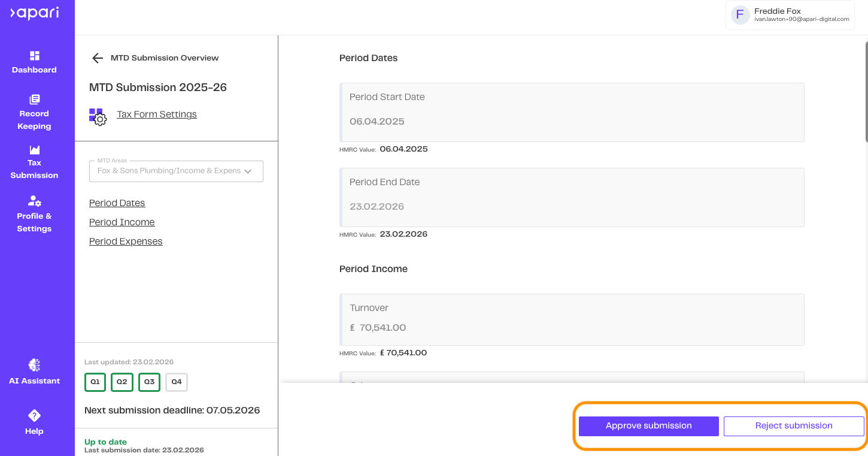Click the back arrow beside MTD Submission Overview
Screen dimensions: 868x456
coord(97,58)
